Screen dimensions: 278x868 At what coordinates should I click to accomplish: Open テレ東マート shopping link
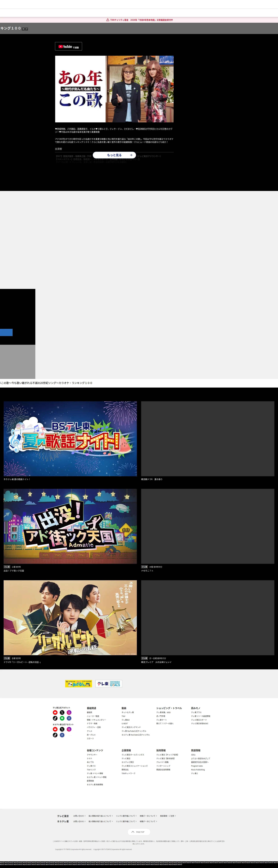click(162, 720)
